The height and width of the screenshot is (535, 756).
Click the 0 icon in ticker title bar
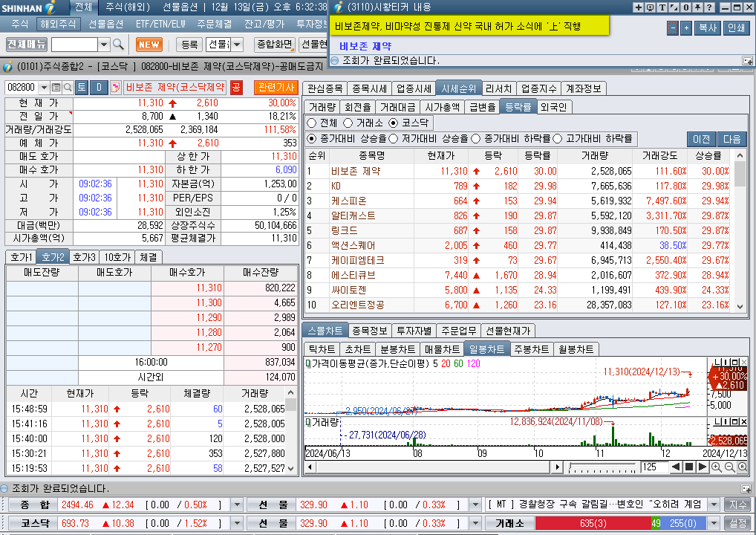click(685, 7)
